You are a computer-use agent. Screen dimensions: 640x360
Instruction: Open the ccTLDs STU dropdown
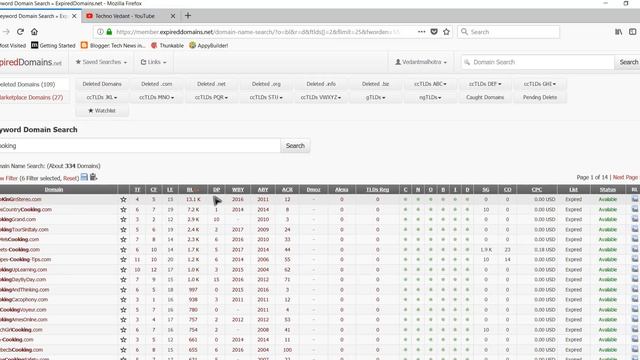click(x=266, y=98)
